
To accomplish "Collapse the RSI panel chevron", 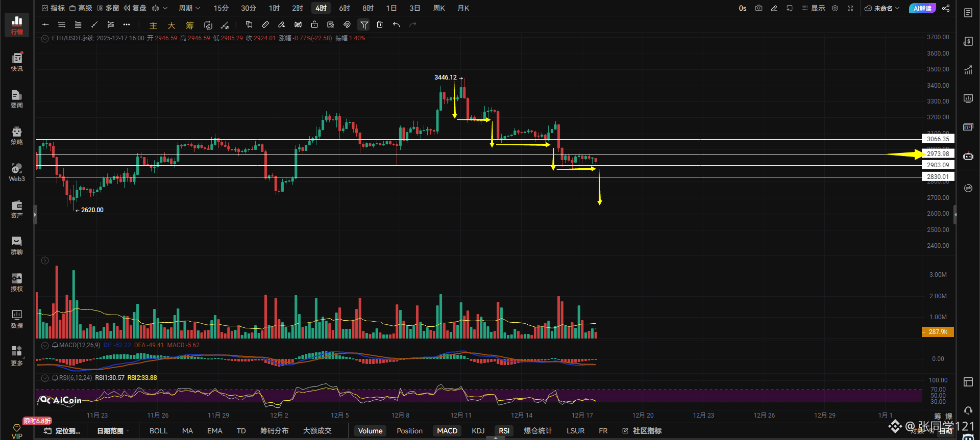I will click(45, 378).
